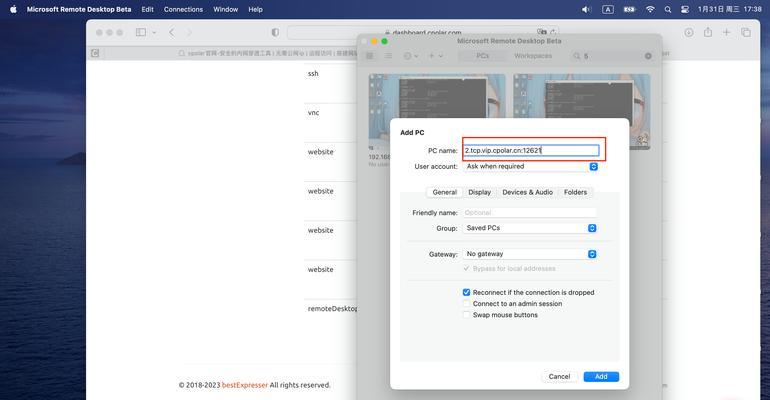
Task: Click the battery status icon
Action: [630, 9]
